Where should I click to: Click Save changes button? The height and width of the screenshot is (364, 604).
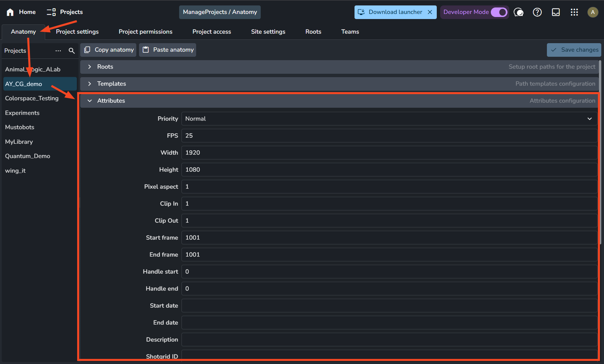pyautogui.click(x=574, y=50)
